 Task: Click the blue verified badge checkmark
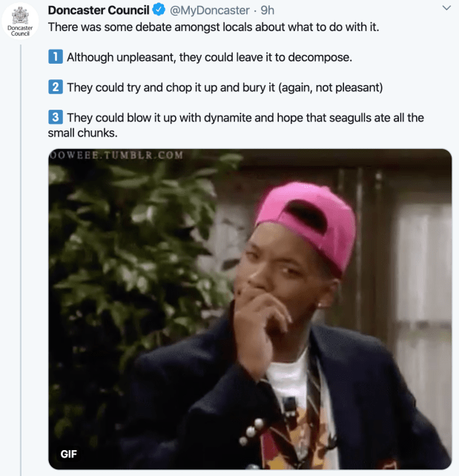(159, 10)
